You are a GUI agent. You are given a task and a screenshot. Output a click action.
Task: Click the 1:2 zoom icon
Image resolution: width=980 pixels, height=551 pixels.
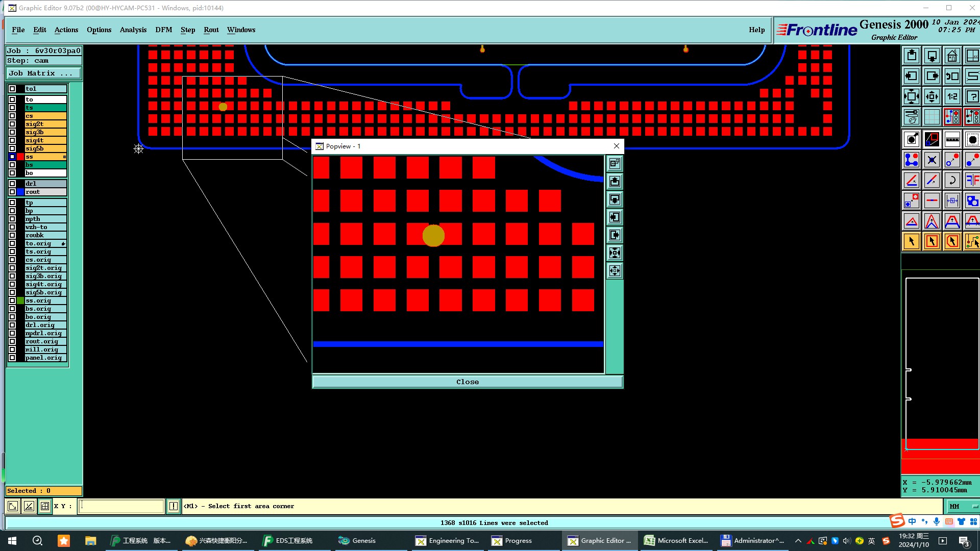[952, 96]
